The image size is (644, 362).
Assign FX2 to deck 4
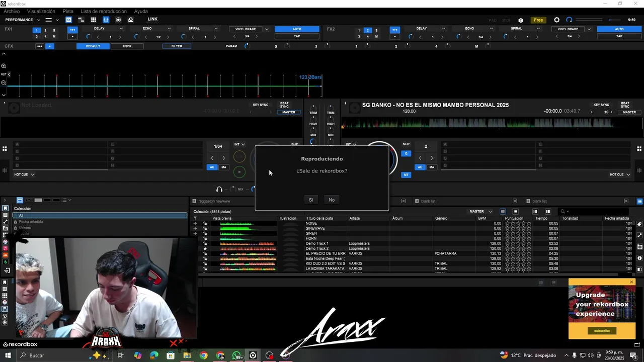click(367, 36)
